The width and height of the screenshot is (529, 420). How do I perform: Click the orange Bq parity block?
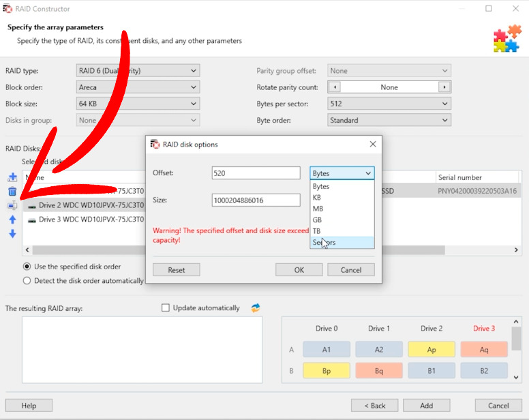click(x=379, y=371)
